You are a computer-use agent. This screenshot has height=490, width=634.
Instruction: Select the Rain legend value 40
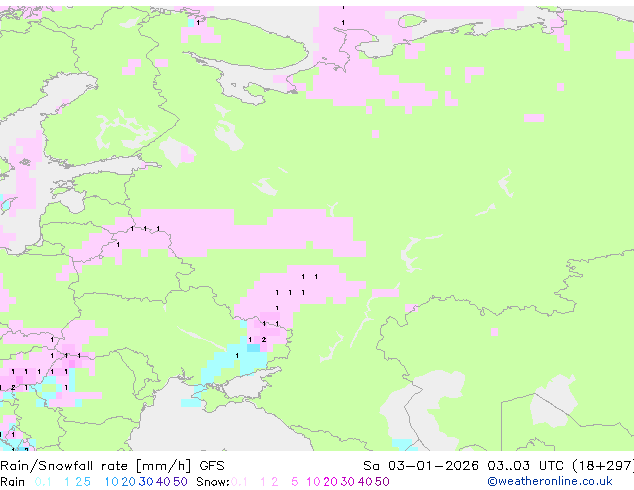click(163, 482)
